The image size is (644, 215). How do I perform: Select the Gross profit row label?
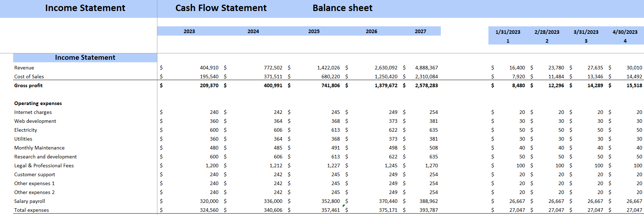[x=28, y=85]
